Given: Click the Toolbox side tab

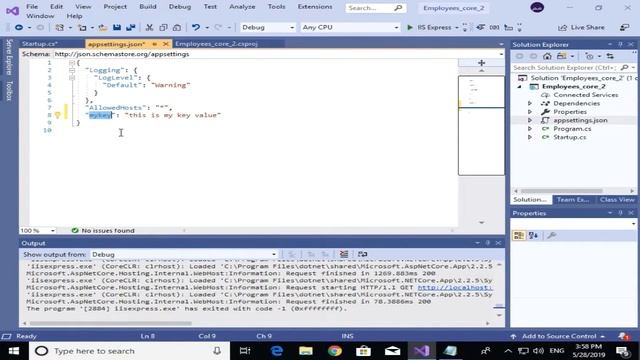Looking at the screenshot, I should [9, 91].
